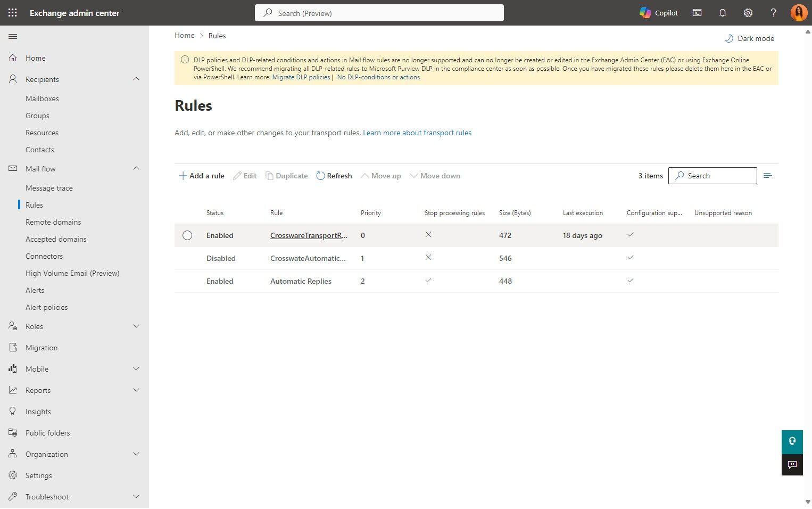Open the settings gear in header
Viewport: 812px width, 509px height.
click(x=748, y=13)
